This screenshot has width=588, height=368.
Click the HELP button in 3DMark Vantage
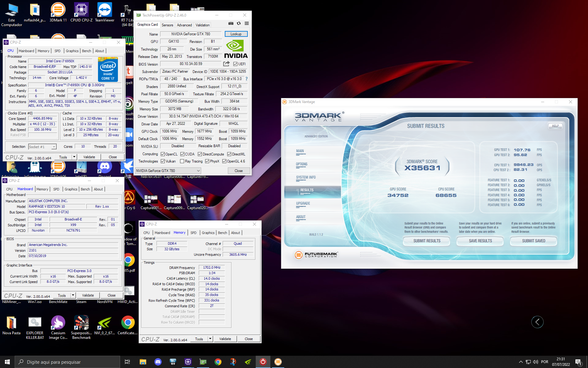pyautogui.click(x=555, y=126)
